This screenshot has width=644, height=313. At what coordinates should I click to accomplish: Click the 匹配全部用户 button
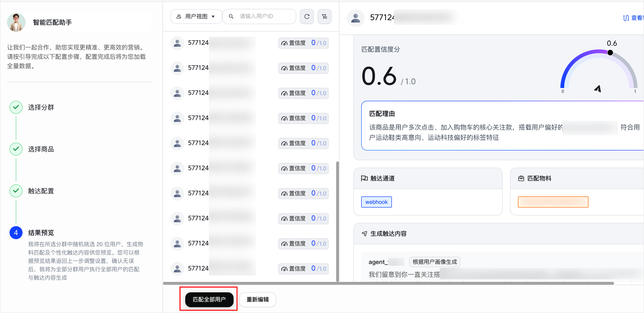coord(209,299)
